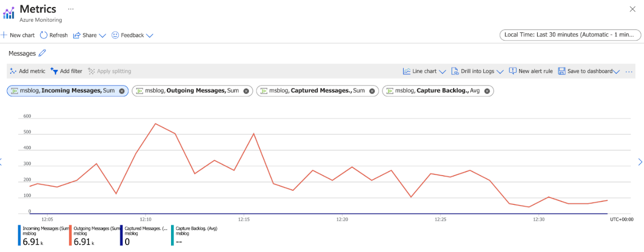The image size is (644, 252).
Task: Select the Incoming Messages Sum metric pill
Action: [x=68, y=91]
